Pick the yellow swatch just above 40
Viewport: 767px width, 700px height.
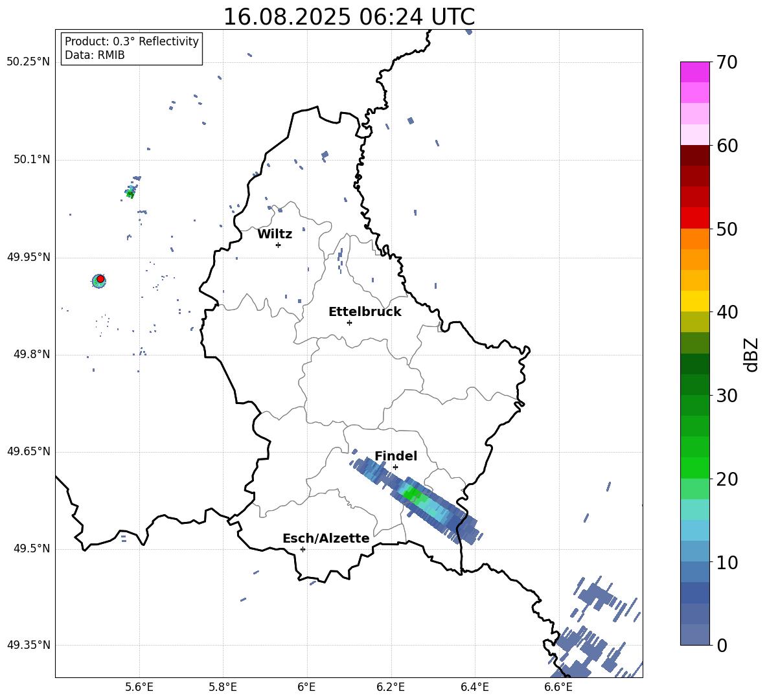point(694,301)
